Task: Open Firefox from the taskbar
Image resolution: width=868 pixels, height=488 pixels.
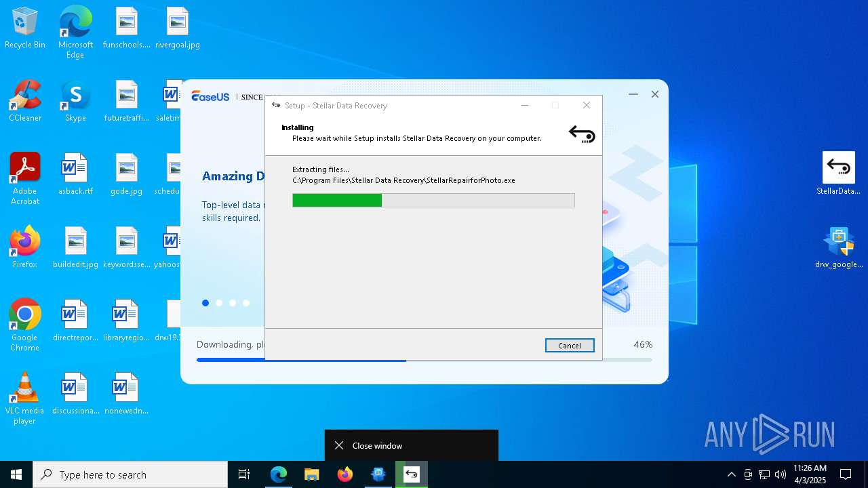Action: click(345, 474)
